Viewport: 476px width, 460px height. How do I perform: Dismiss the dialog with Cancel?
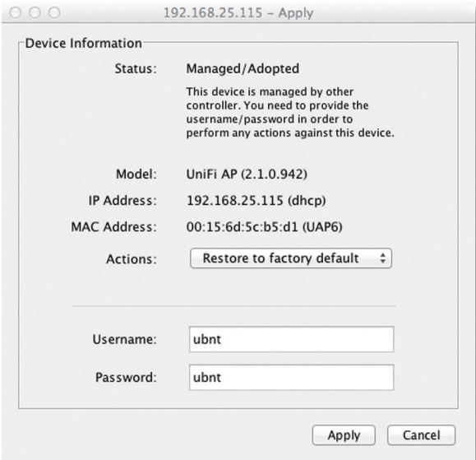[x=422, y=435]
